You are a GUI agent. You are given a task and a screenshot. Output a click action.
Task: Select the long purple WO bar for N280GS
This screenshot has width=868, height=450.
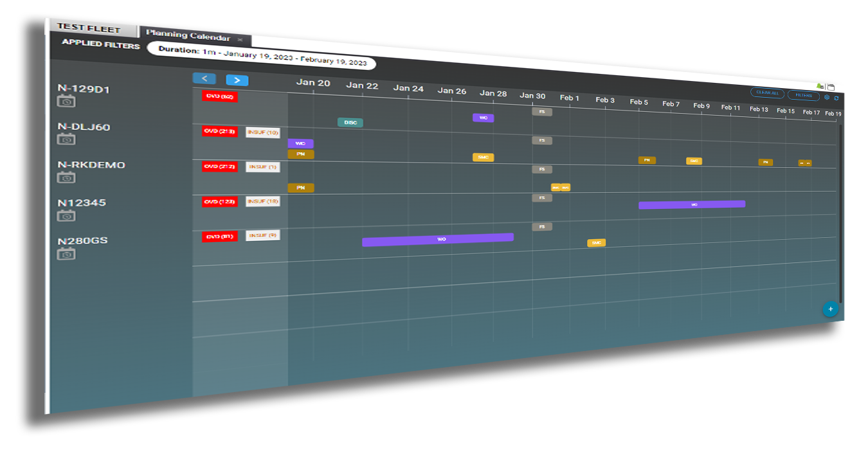pyautogui.click(x=438, y=239)
